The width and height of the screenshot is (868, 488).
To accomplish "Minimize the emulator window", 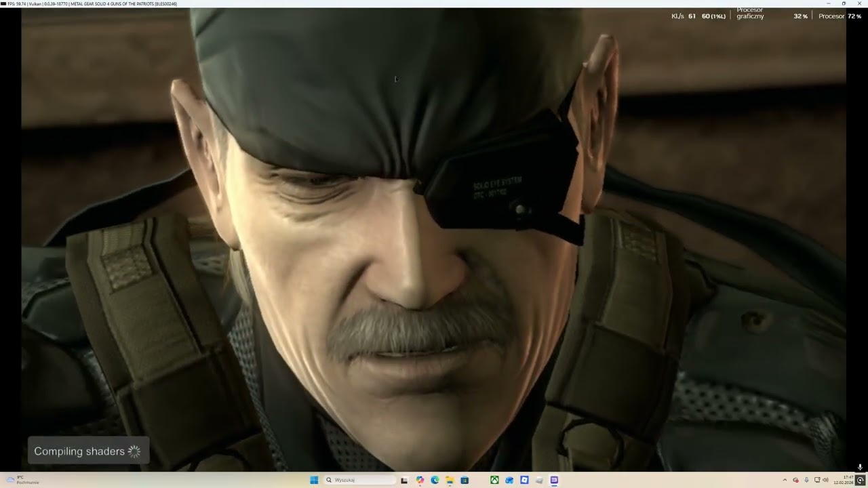I will click(829, 3).
